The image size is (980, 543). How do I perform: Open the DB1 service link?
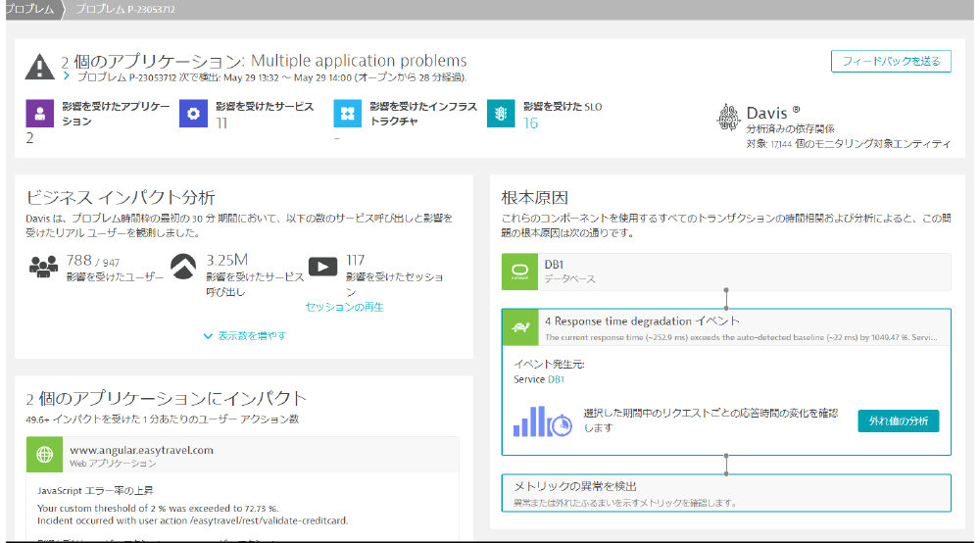click(557, 379)
